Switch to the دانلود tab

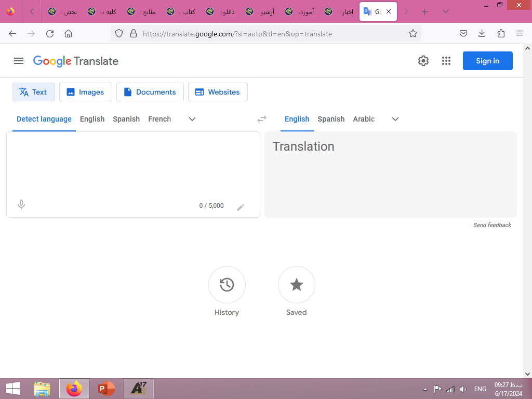(x=220, y=12)
